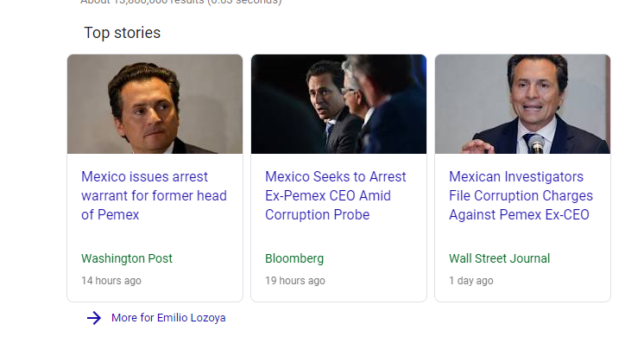Click the Bloomberg source label

294,258
